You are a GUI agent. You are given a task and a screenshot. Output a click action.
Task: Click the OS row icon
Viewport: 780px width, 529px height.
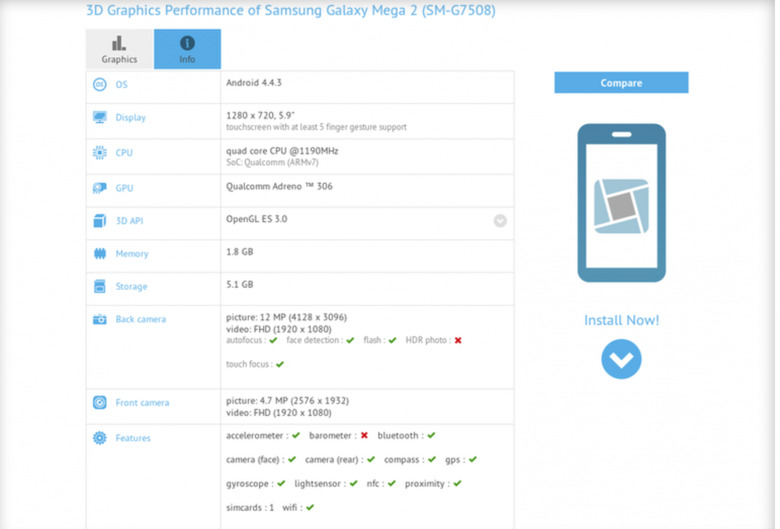coord(99,85)
